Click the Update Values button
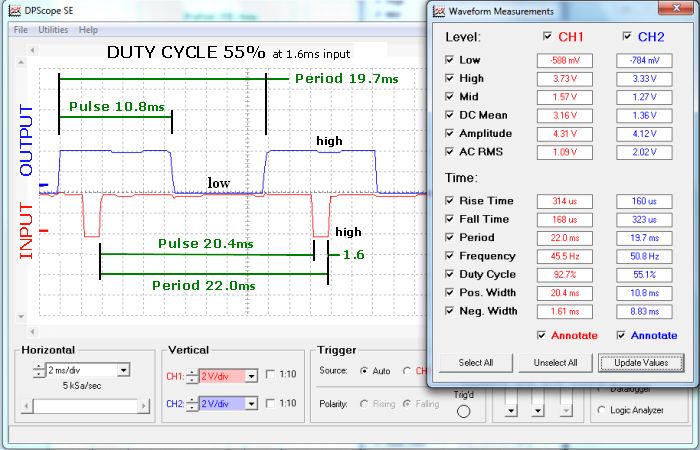Screen dimensions: 700x450 tap(641, 362)
